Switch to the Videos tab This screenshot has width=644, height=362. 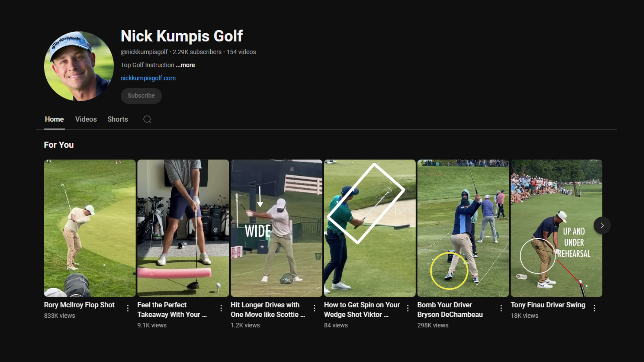(86, 119)
